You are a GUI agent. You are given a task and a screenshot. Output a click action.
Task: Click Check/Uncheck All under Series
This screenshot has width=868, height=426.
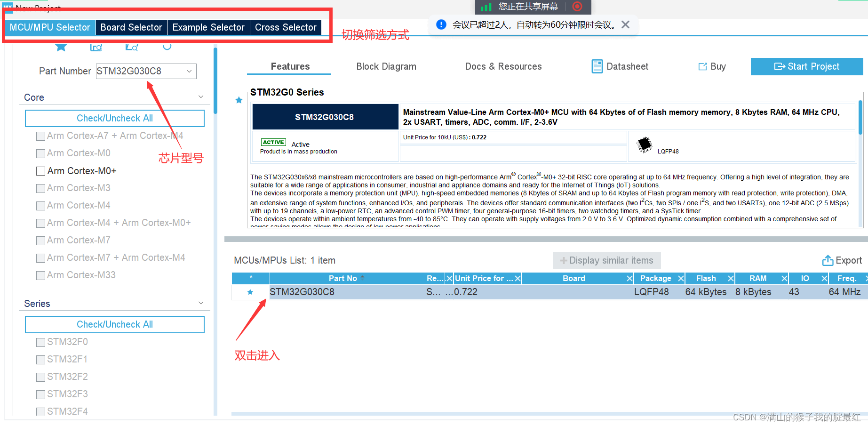(x=115, y=324)
